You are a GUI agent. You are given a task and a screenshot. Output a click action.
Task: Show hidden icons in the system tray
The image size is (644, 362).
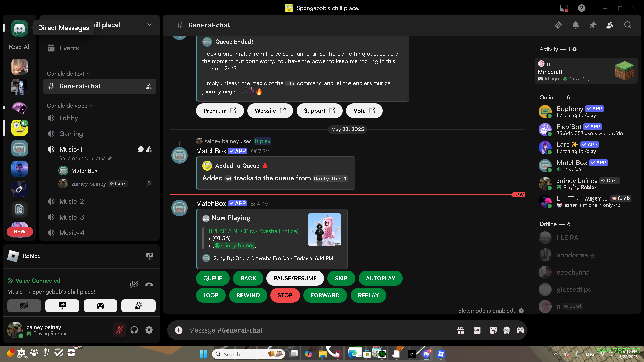coord(555,354)
